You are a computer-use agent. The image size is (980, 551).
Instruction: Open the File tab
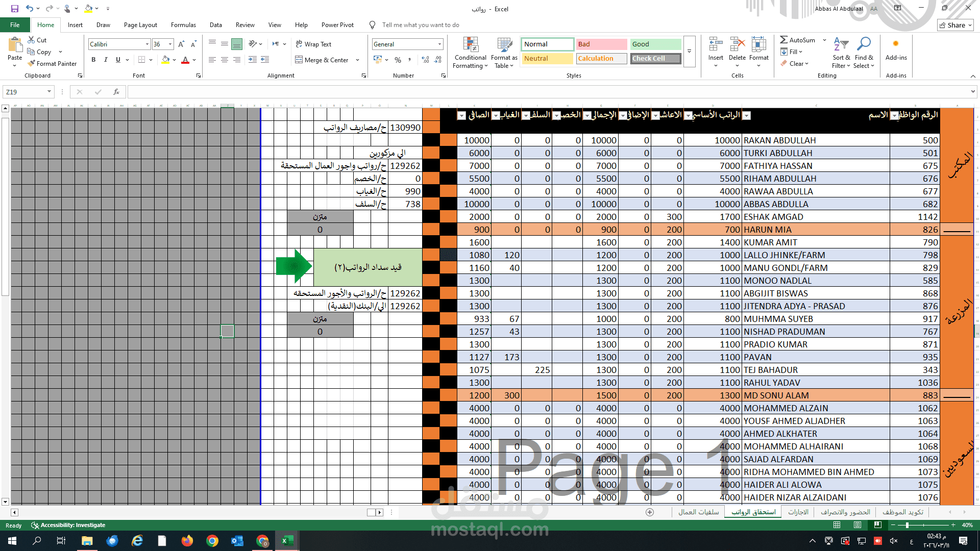point(15,25)
